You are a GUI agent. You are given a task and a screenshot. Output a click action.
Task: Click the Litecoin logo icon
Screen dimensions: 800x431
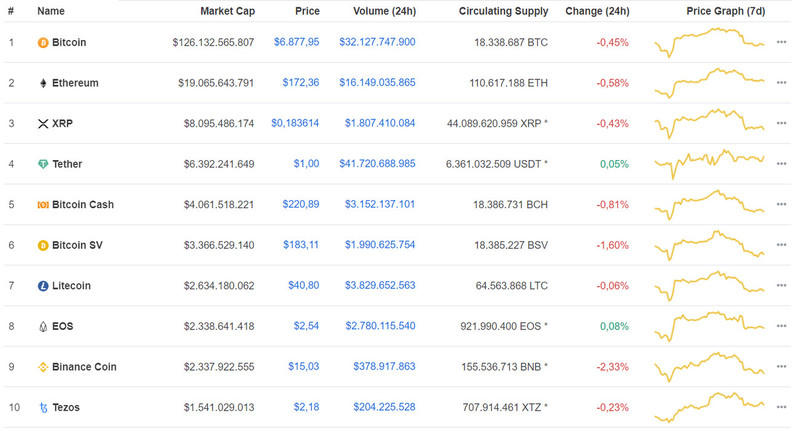[x=42, y=286]
